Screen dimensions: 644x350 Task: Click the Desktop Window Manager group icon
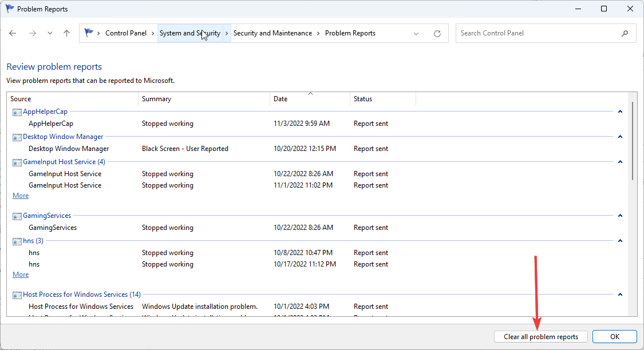click(x=17, y=137)
